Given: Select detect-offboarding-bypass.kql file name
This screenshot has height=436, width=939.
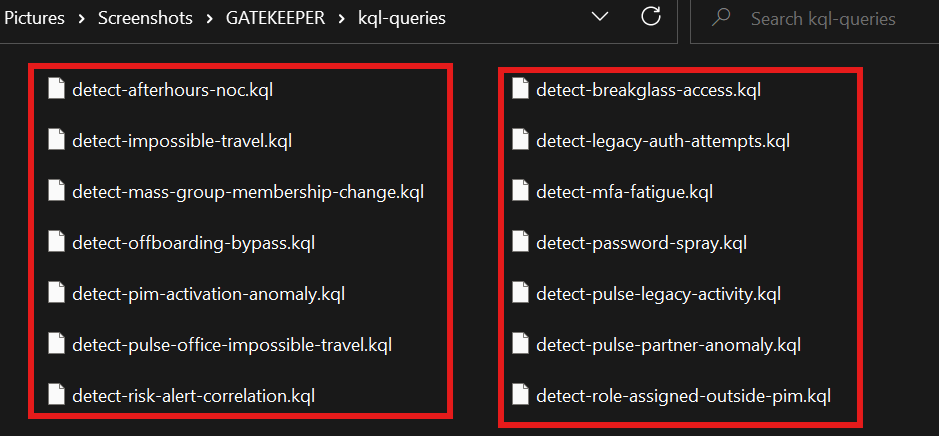Looking at the screenshot, I should [193, 243].
